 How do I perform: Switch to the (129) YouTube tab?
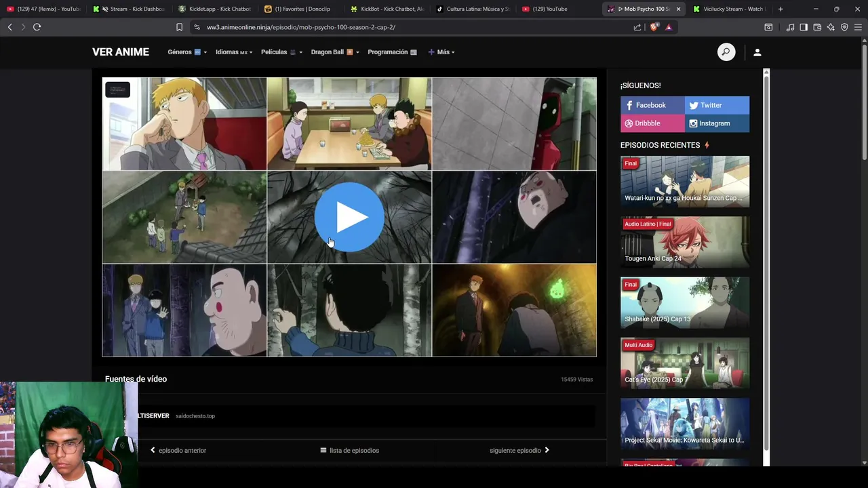pos(559,9)
